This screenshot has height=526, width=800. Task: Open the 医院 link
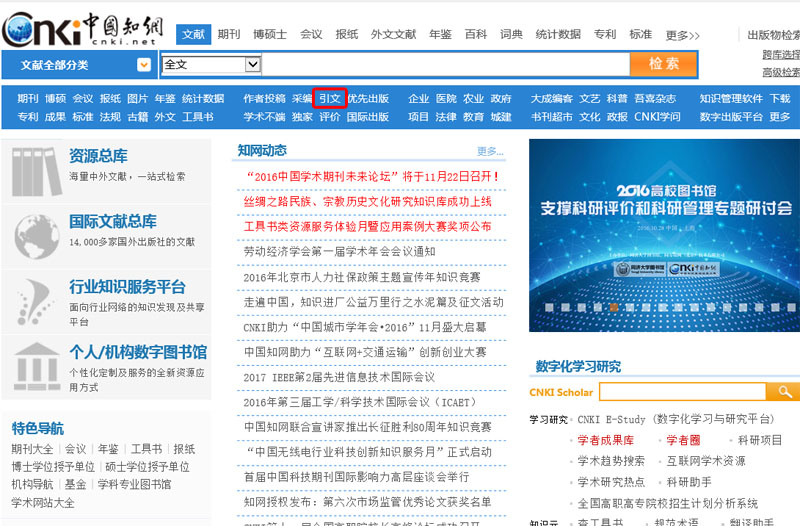pyautogui.click(x=446, y=98)
